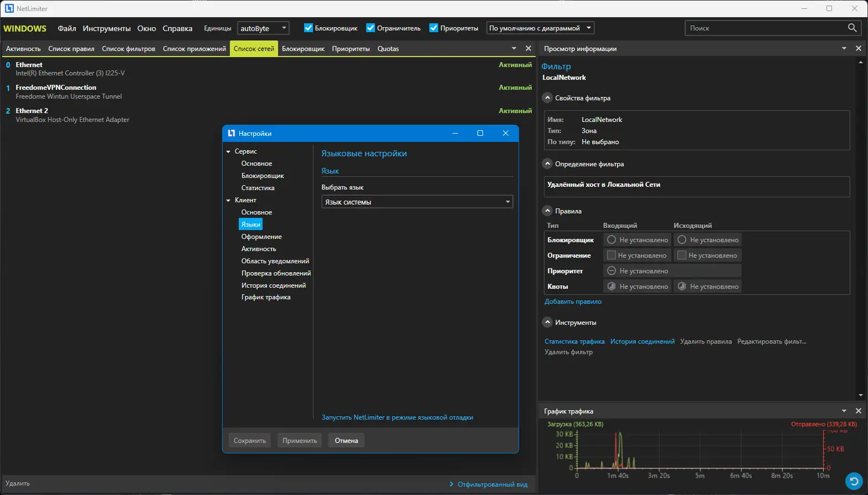Open the Язык системы language dropdown

click(417, 202)
